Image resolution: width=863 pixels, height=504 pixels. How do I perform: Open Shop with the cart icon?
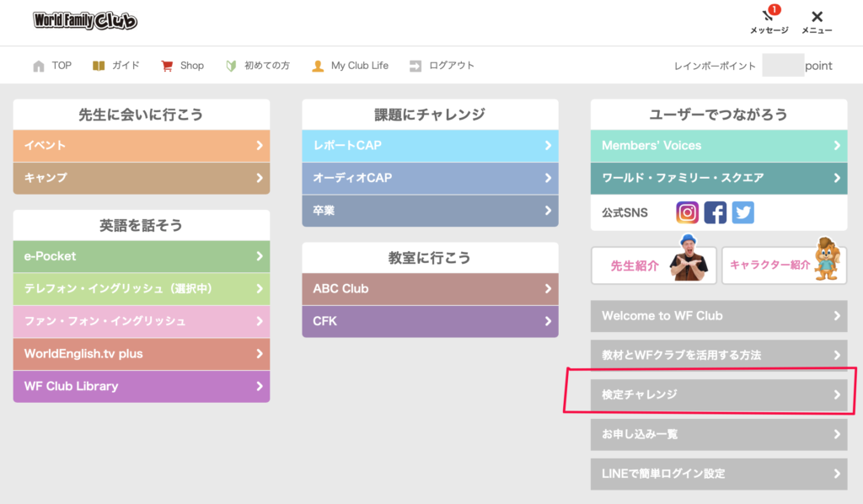(167, 66)
